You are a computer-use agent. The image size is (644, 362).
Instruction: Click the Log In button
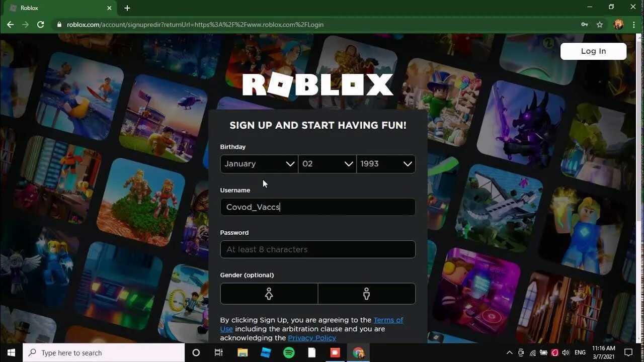point(593,51)
